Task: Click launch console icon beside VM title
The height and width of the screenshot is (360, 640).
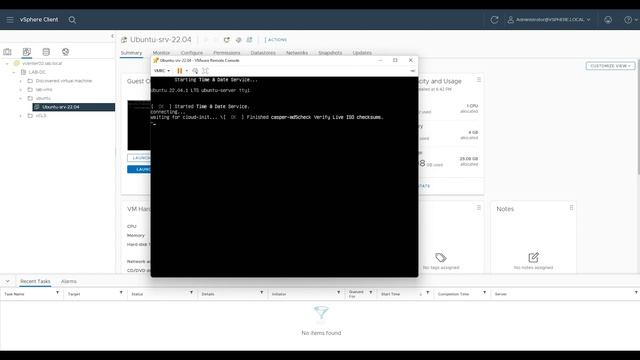Action: pos(238,40)
